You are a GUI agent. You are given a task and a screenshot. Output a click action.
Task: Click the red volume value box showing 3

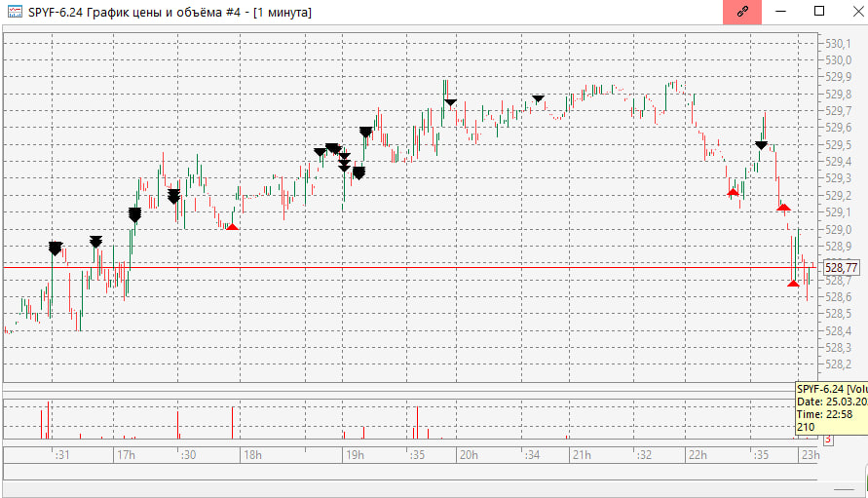pos(828,440)
